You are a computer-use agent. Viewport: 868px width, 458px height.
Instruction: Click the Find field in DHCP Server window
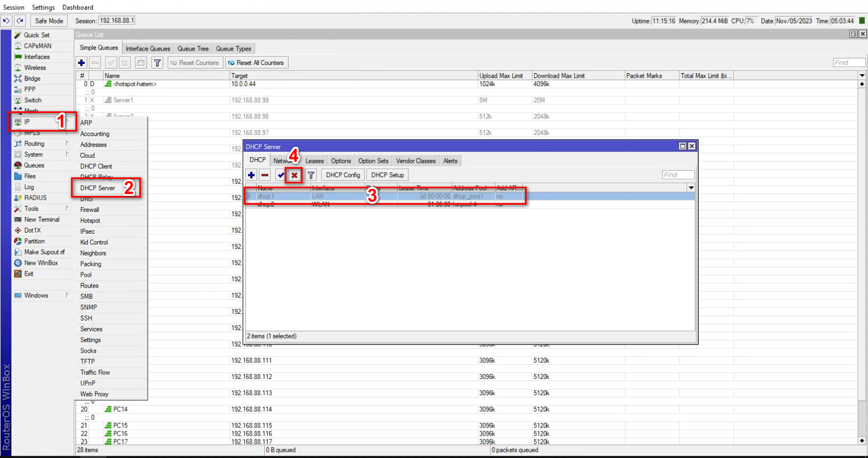[x=678, y=175]
